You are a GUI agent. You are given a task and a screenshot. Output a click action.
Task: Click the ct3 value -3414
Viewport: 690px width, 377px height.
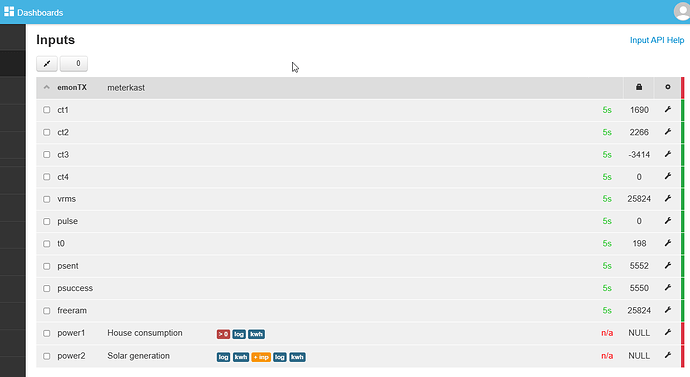[x=639, y=155]
